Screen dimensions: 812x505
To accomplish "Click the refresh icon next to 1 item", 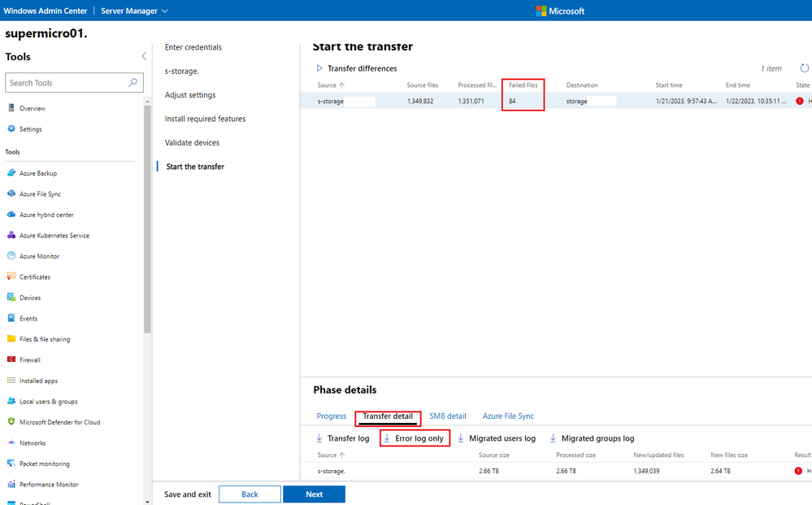I will click(804, 67).
